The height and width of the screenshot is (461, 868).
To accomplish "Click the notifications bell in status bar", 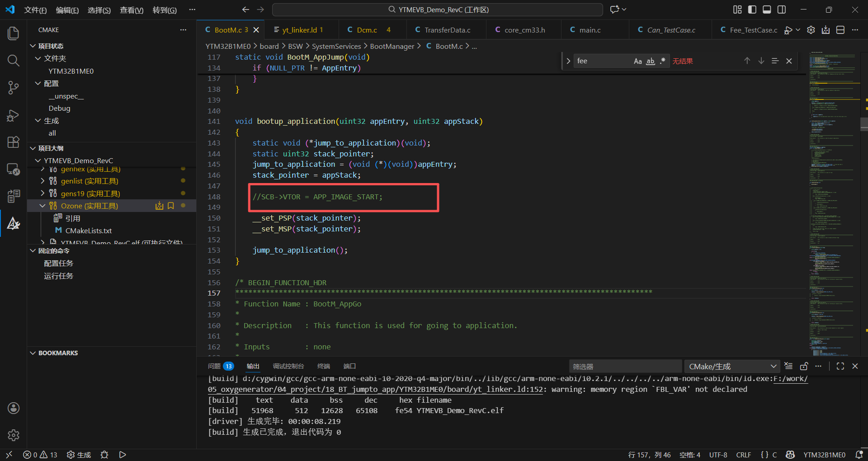I will click(859, 455).
